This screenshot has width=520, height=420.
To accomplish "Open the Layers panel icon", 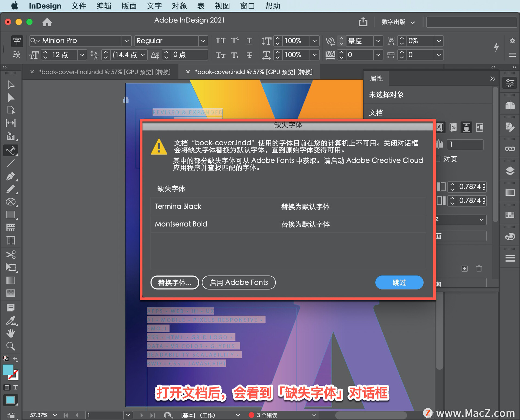I will [510, 171].
